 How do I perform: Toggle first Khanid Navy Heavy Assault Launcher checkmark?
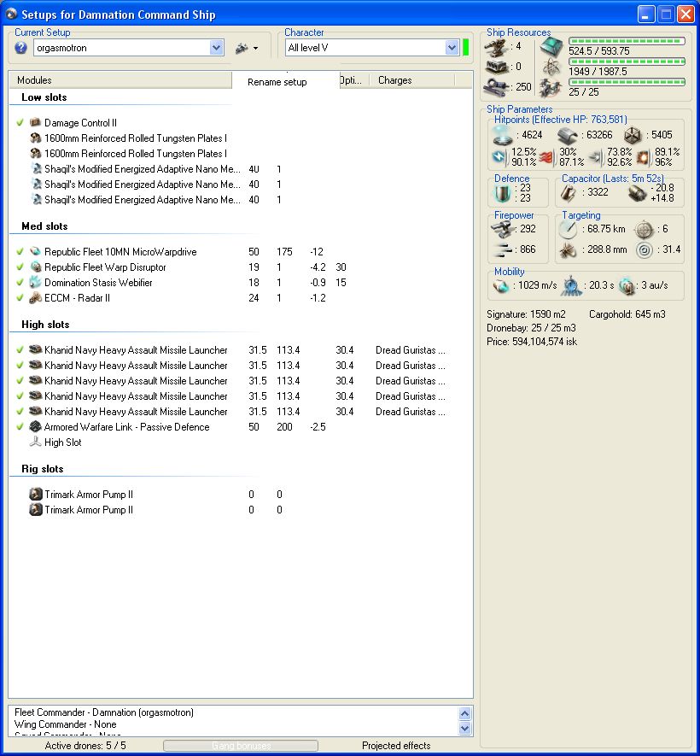coord(20,349)
